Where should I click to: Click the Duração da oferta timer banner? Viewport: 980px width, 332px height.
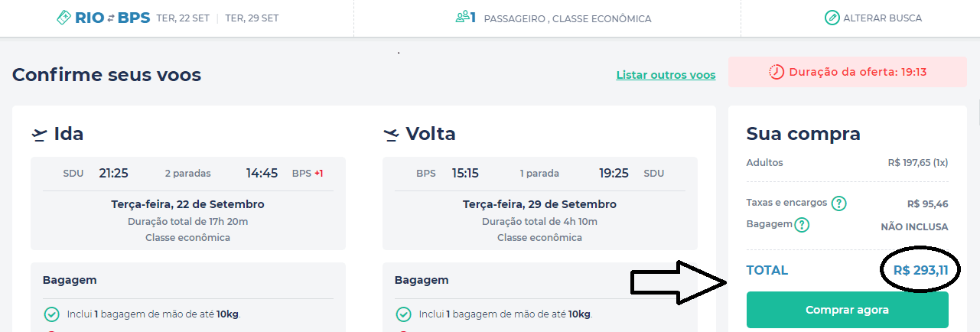848,72
